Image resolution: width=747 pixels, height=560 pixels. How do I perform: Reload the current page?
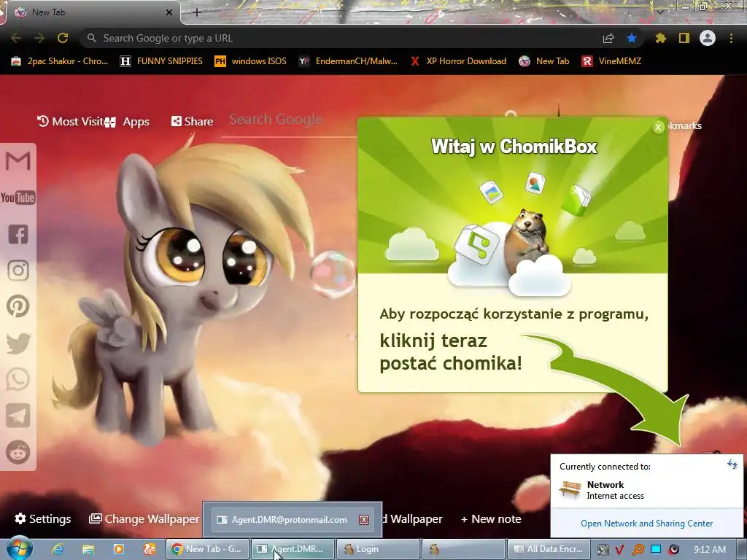(63, 38)
